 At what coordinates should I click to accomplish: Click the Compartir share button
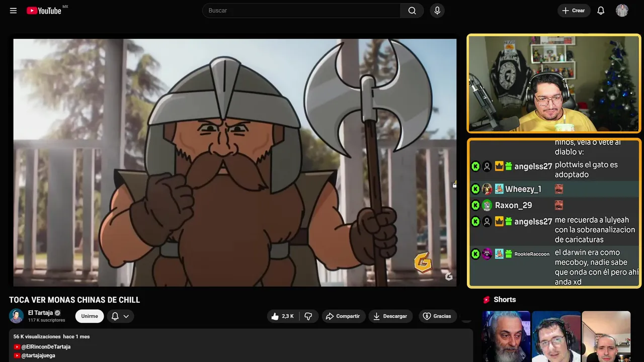click(x=343, y=316)
